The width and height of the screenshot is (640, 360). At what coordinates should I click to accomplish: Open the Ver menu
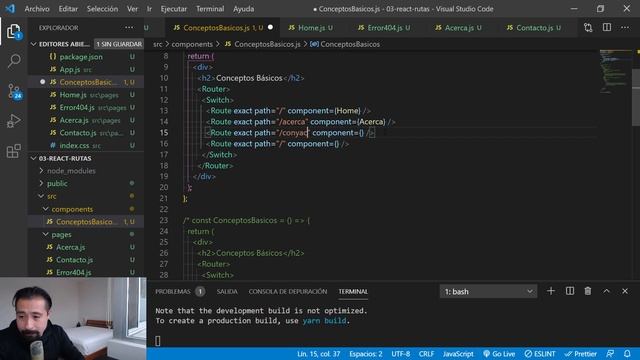(132, 9)
